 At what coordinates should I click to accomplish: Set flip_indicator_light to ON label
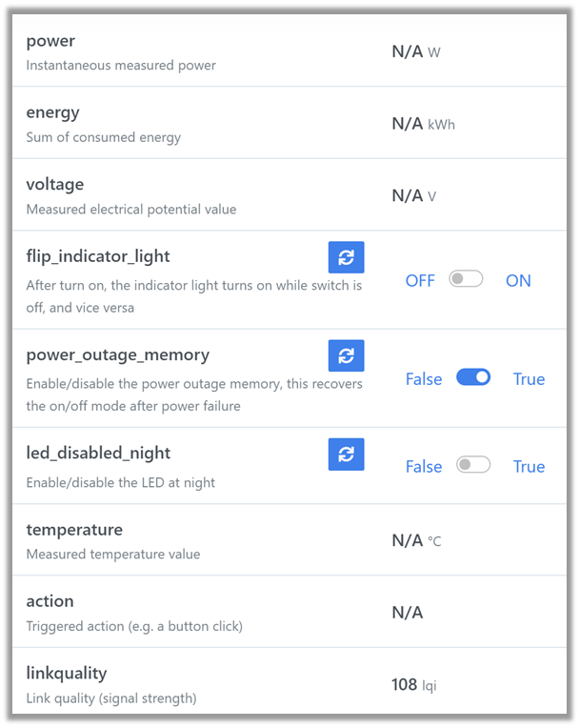[x=518, y=281]
